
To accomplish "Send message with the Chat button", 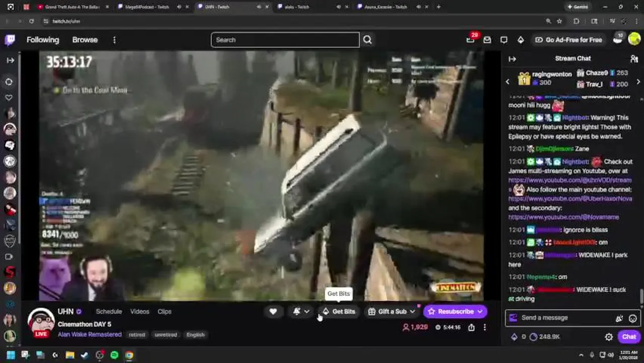I will coord(629,337).
